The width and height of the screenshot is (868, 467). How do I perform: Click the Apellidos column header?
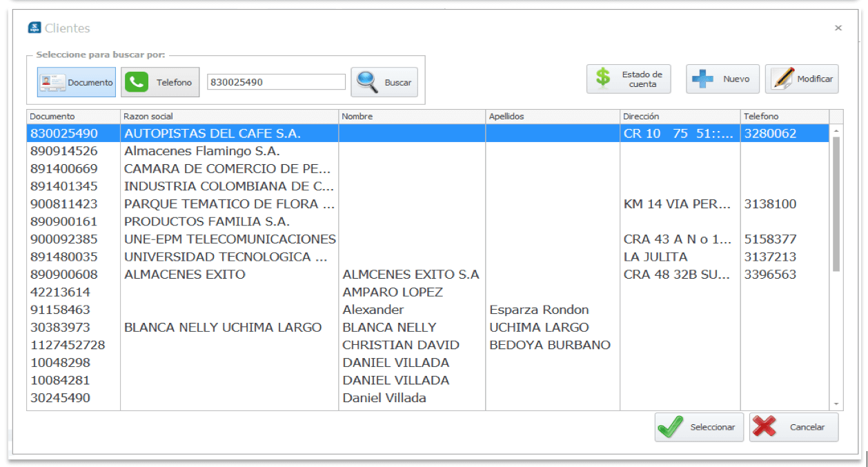click(553, 117)
